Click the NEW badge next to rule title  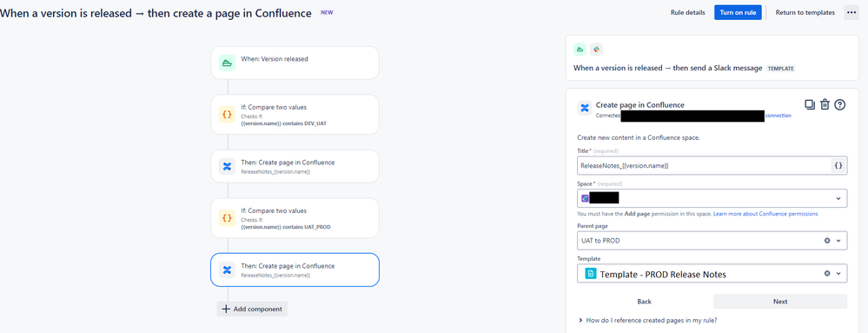click(328, 13)
